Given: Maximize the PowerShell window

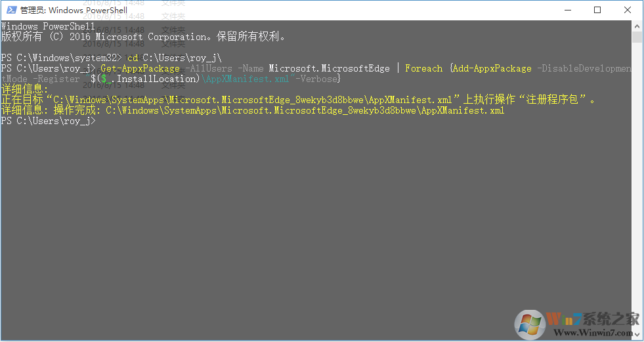Looking at the screenshot, I should [597, 10].
